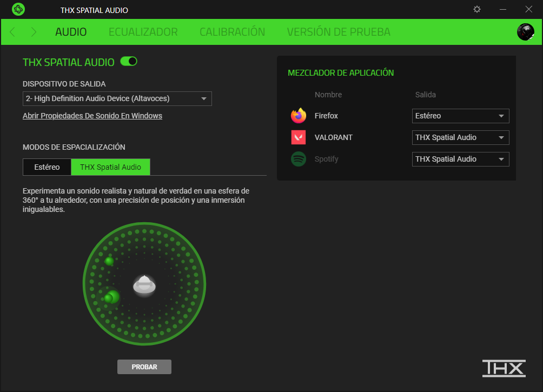Click the Nombre column header
543x392 pixels.
pos(328,95)
